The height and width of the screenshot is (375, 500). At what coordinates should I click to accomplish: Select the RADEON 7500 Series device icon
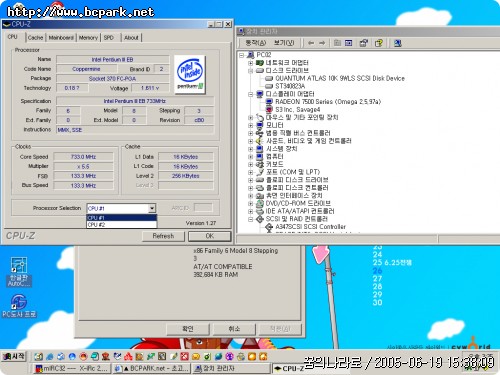269,102
